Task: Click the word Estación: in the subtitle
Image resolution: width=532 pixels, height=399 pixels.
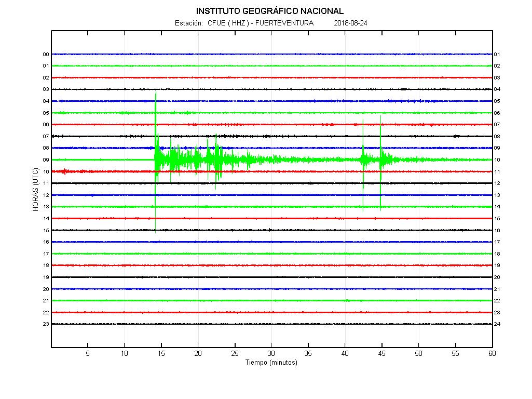Action: point(188,23)
